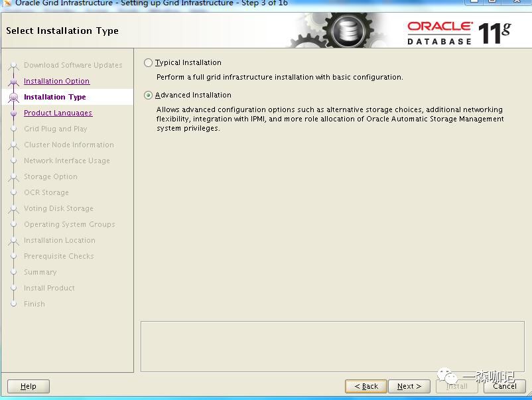Screen dimensions: 532x400
Task: Open the Product Languages step link
Action: 58,113
